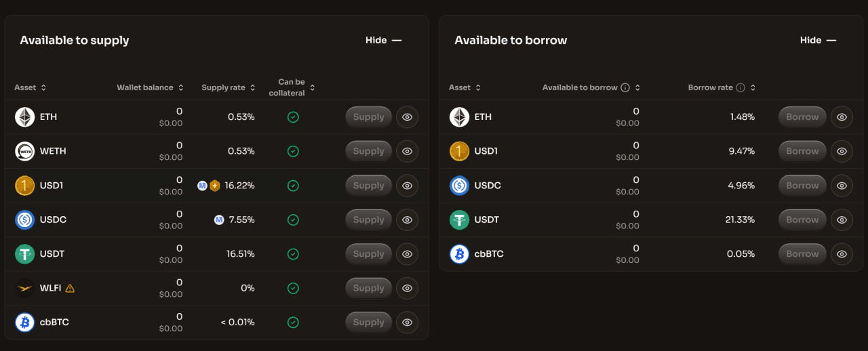Click the USDT icon in supply list
This screenshot has width=868, height=351.
(25, 254)
